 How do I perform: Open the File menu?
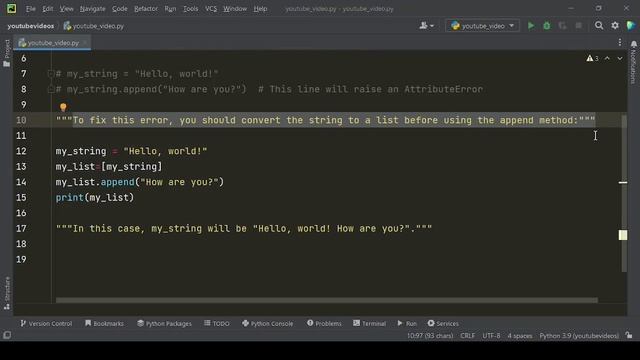[x=31, y=9]
